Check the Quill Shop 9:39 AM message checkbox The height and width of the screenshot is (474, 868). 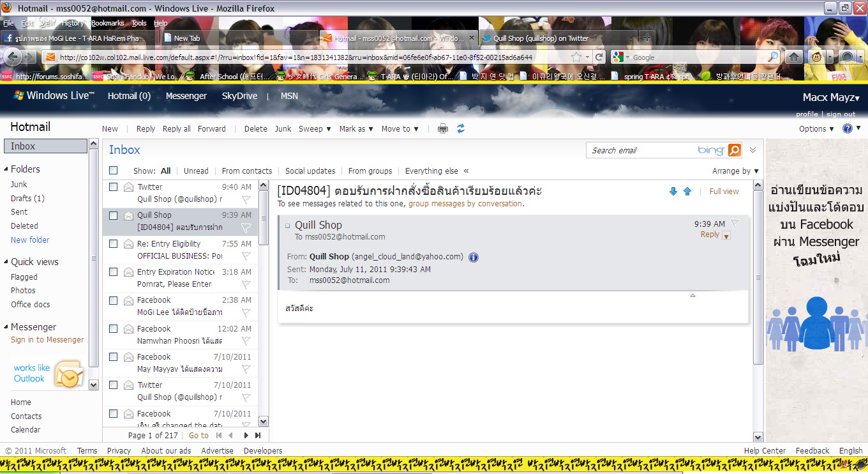pos(114,215)
